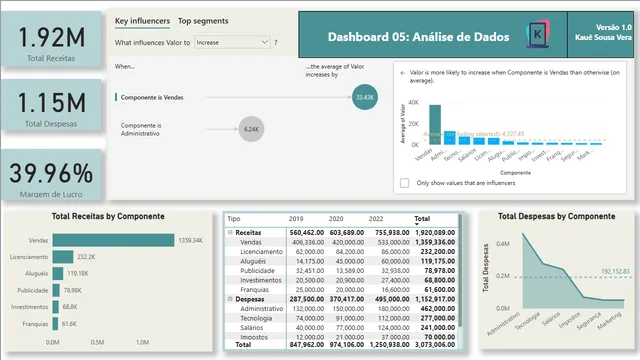
Task: Select the Publicidade bar in Receitas chart
Action: pyautogui.click(x=56, y=290)
